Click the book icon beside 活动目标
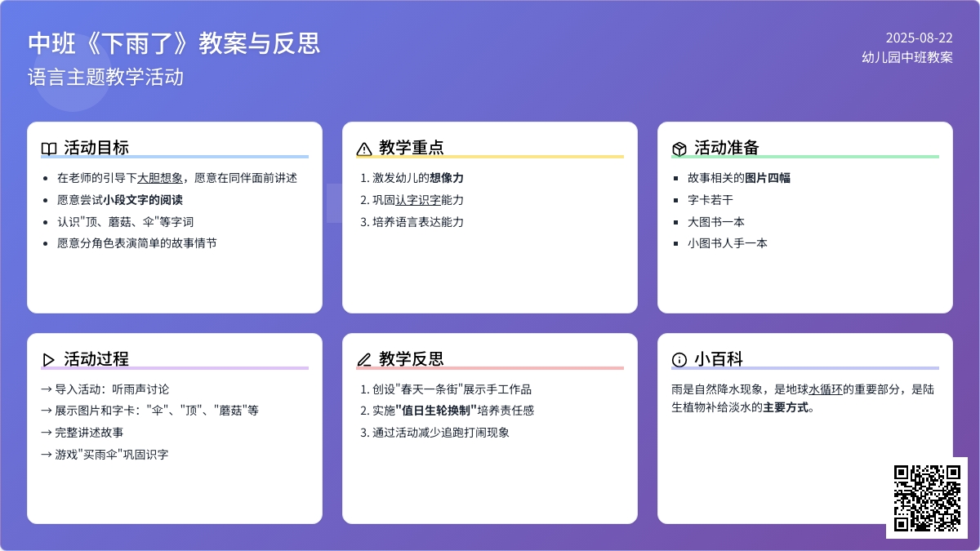This screenshot has height=551, width=980. [49, 149]
